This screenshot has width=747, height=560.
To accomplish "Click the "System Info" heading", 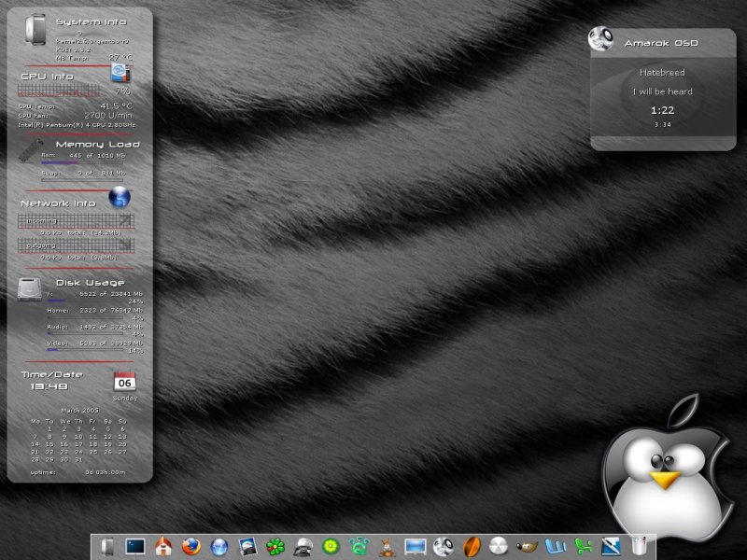I will tap(92, 21).
